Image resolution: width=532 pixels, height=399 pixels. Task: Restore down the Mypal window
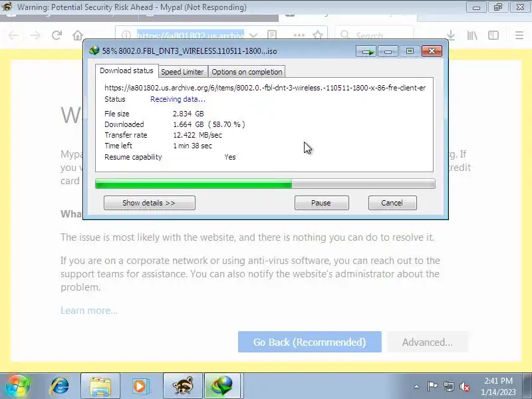pos(497,7)
